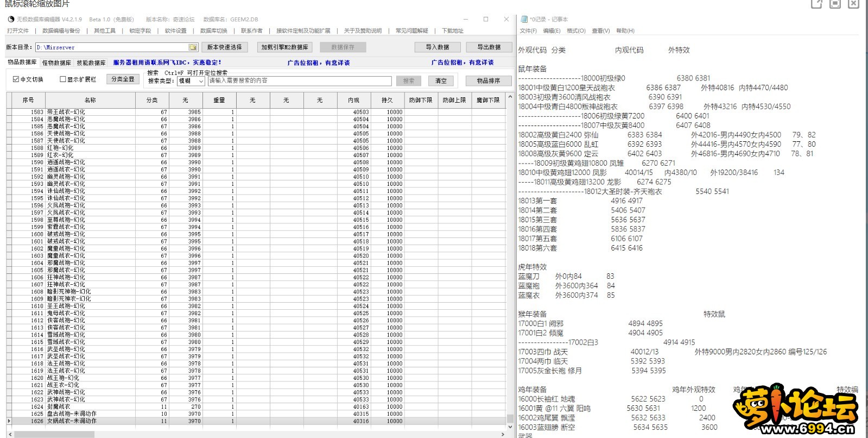
Task: Open Notepad 格式(O) menu
Action: 576,31
